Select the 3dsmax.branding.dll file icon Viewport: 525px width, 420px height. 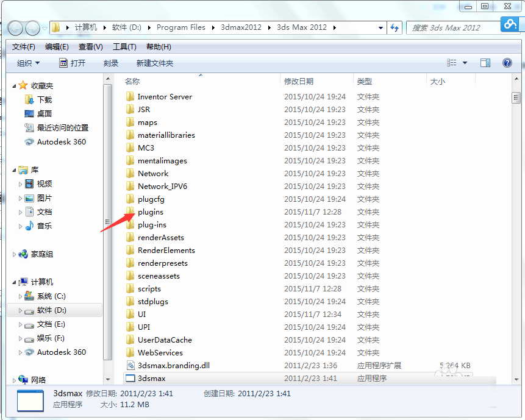pyautogui.click(x=130, y=366)
